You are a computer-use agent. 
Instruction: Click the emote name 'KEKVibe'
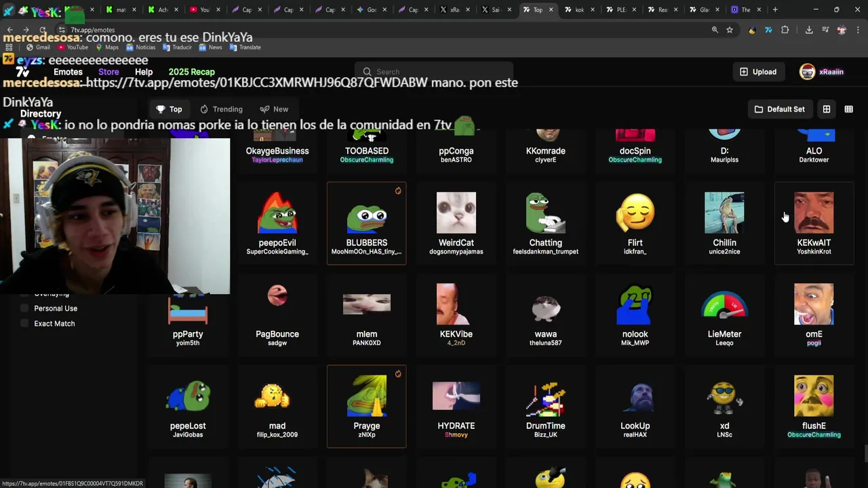point(456,334)
